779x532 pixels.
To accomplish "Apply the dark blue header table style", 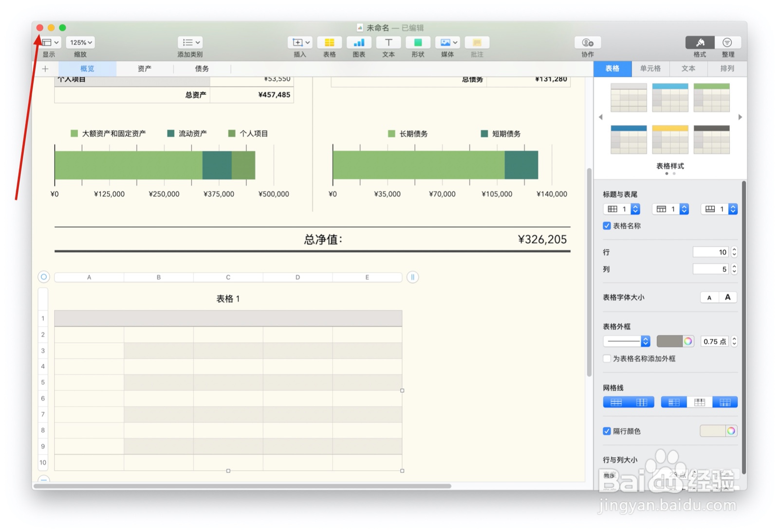I will tap(629, 140).
